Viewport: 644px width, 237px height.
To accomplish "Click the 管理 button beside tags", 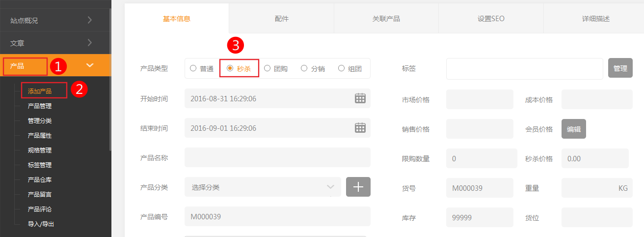I will pos(620,68).
